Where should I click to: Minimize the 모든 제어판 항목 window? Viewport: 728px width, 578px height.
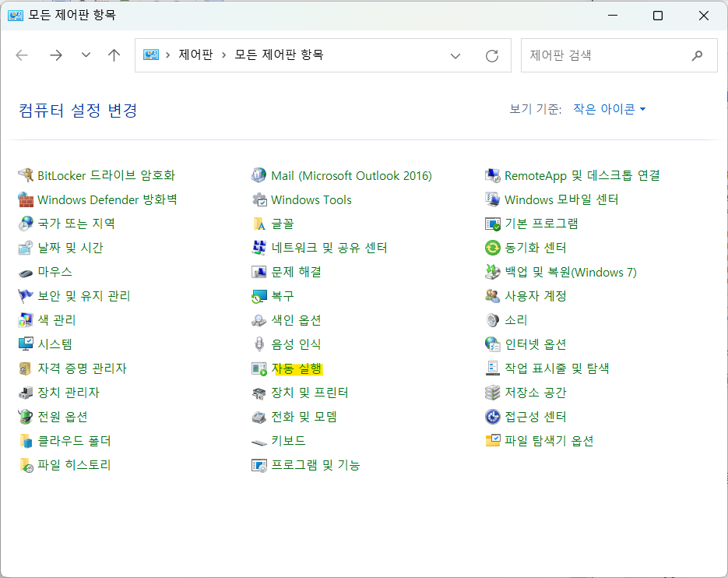pyautogui.click(x=613, y=16)
